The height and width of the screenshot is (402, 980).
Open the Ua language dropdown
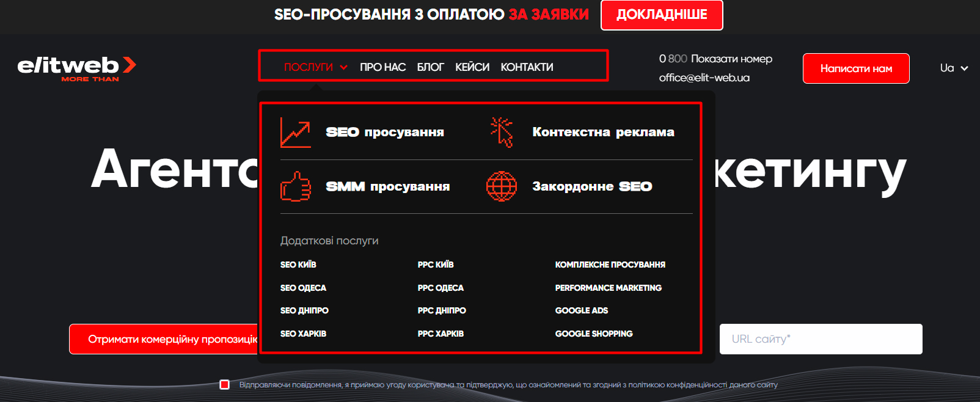(954, 68)
